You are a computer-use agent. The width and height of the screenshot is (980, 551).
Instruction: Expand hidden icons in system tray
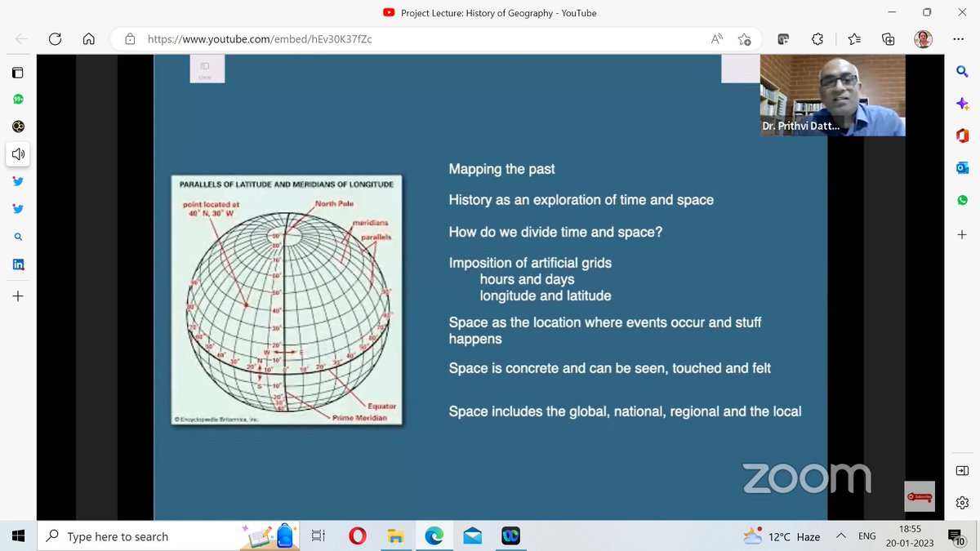840,536
